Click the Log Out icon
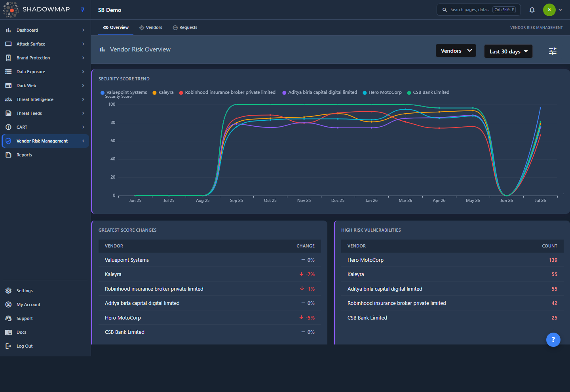570x392 pixels. pos(8,346)
